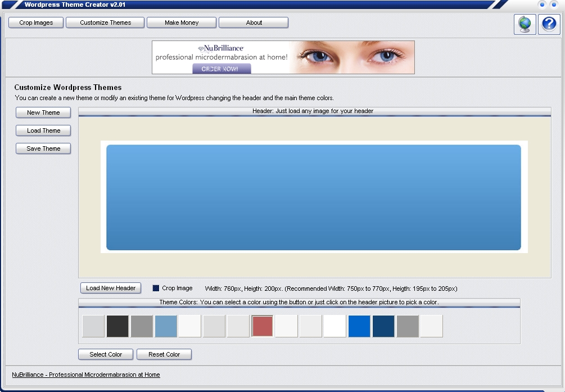Open help via question mark icon
This screenshot has width=565, height=392.
pos(549,24)
